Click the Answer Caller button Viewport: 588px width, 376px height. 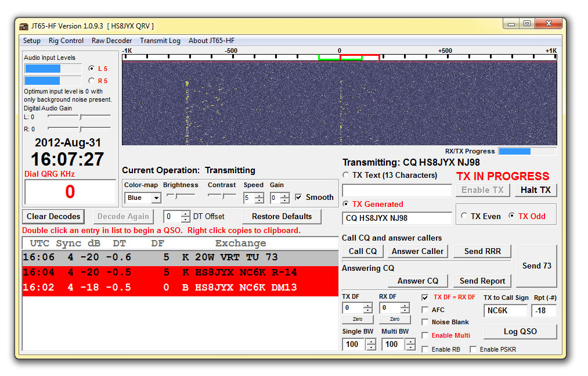click(x=418, y=251)
